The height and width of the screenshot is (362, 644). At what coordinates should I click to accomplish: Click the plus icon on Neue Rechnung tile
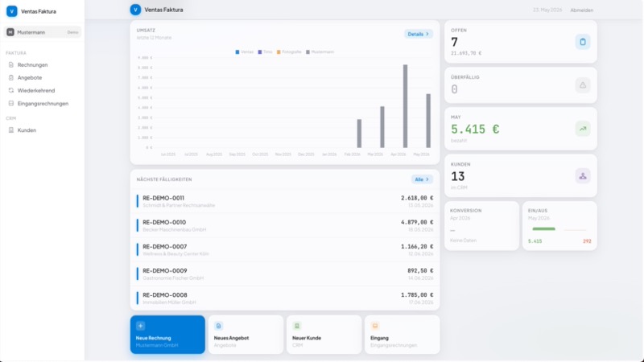tap(140, 326)
